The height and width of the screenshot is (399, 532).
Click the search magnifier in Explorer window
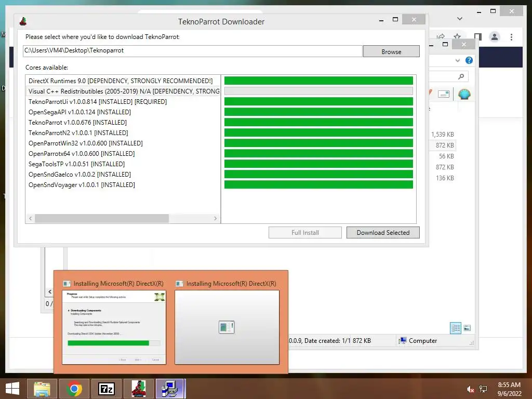tap(461, 77)
